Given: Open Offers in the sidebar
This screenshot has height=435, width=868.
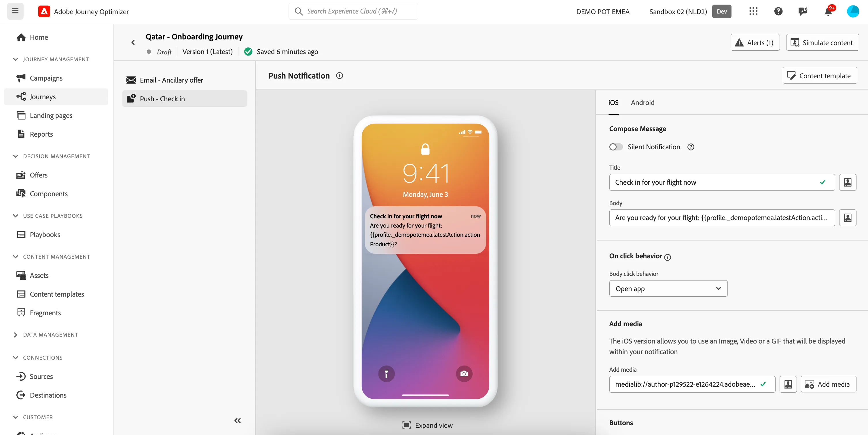Looking at the screenshot, I should pos(56,175).
